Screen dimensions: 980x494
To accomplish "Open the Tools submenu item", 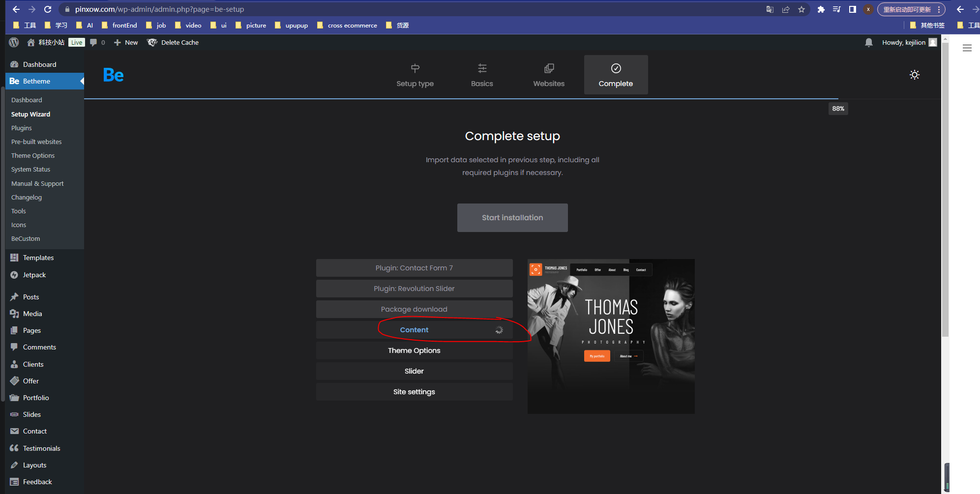I will click(19, 211).
